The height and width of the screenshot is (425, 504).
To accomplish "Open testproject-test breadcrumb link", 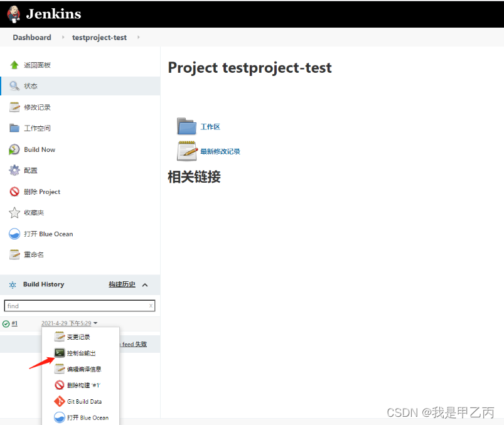I will click(99, 37).
